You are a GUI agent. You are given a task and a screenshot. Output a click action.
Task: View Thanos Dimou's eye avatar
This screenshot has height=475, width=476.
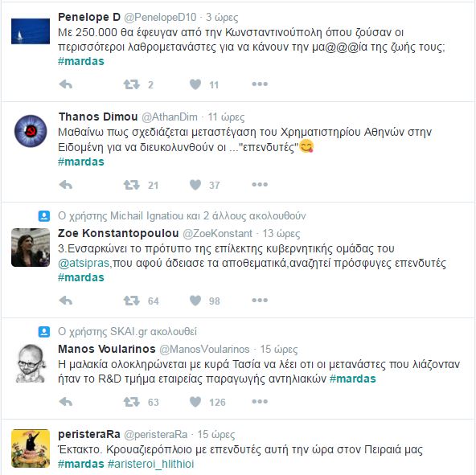coord(31,131)
